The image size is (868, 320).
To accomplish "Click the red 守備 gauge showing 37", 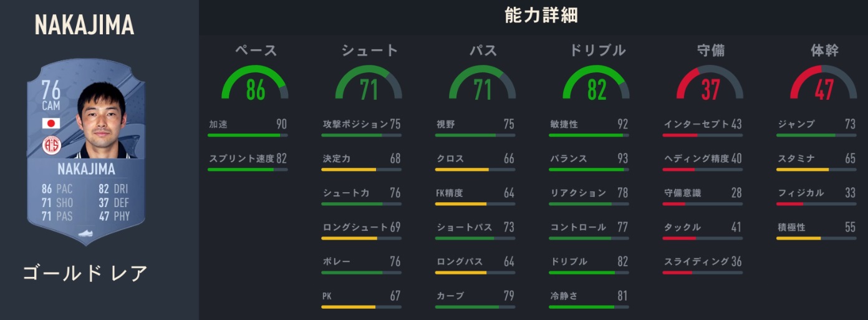I will pyautogui.click(x=710, y=84).
